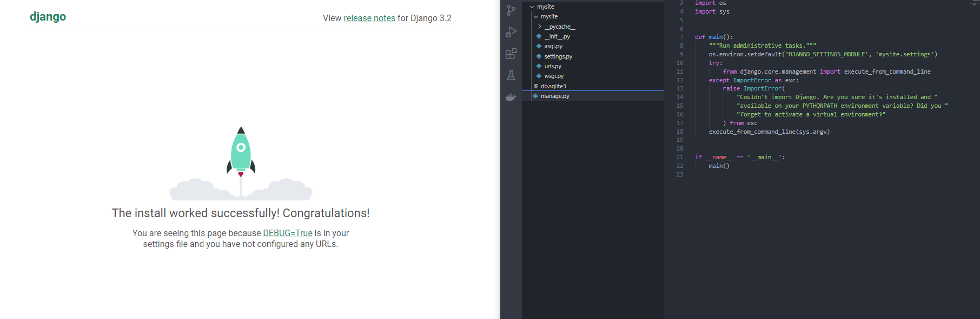Image resolution: width=980 pixels, height=319 pixels.
Task: Click line number 21 in the gutter
Action: 680,157
